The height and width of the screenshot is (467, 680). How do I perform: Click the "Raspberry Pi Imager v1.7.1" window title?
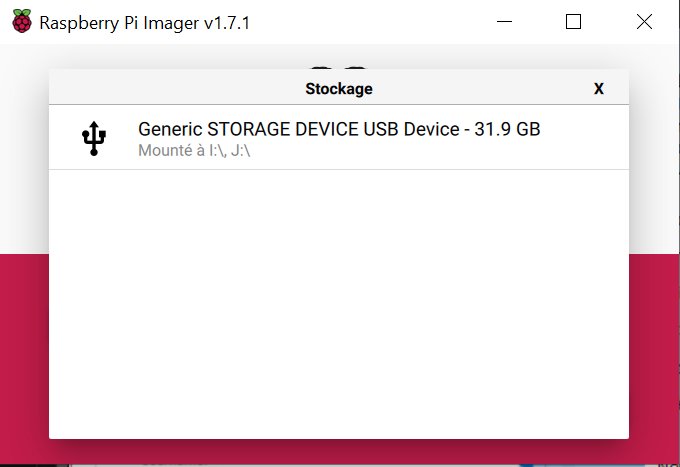click(144, 23)
